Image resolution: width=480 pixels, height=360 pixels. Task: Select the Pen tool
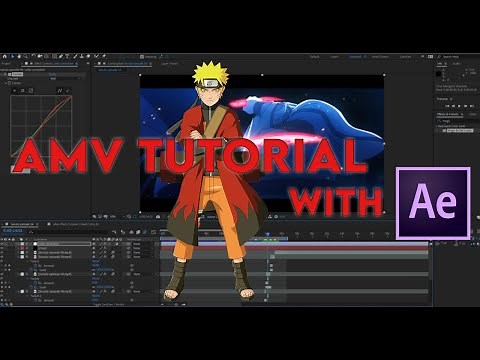61,56
